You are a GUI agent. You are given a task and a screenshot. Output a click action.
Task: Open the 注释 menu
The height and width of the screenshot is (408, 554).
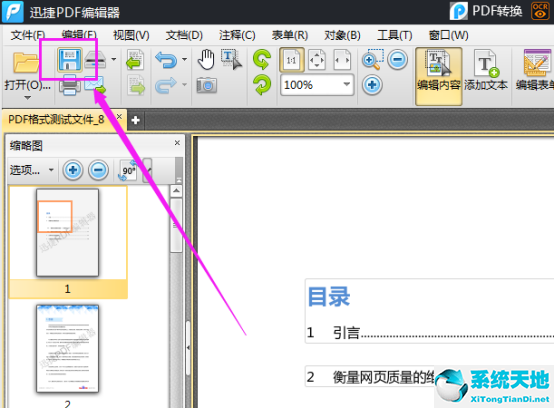(x=237, y=35)
